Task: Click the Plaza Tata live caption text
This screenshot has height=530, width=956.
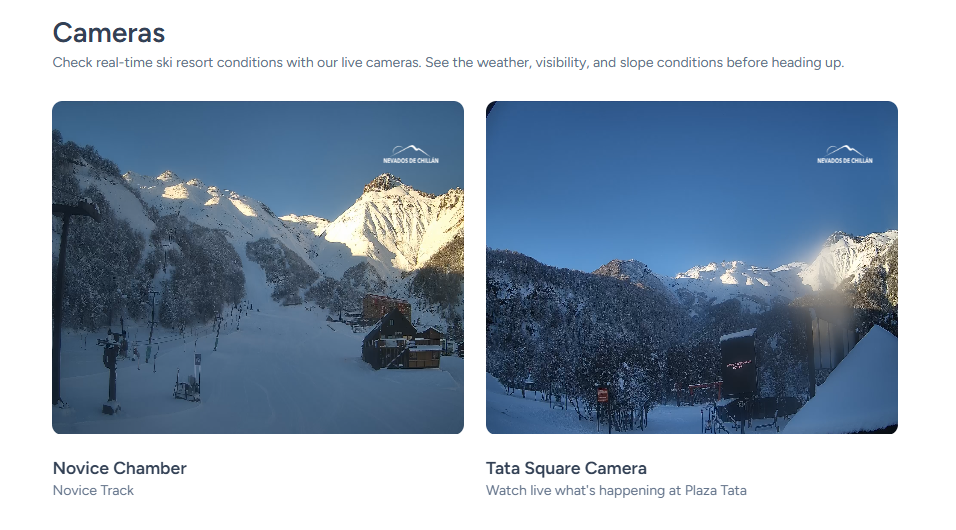Action: (x=616, y=490)
